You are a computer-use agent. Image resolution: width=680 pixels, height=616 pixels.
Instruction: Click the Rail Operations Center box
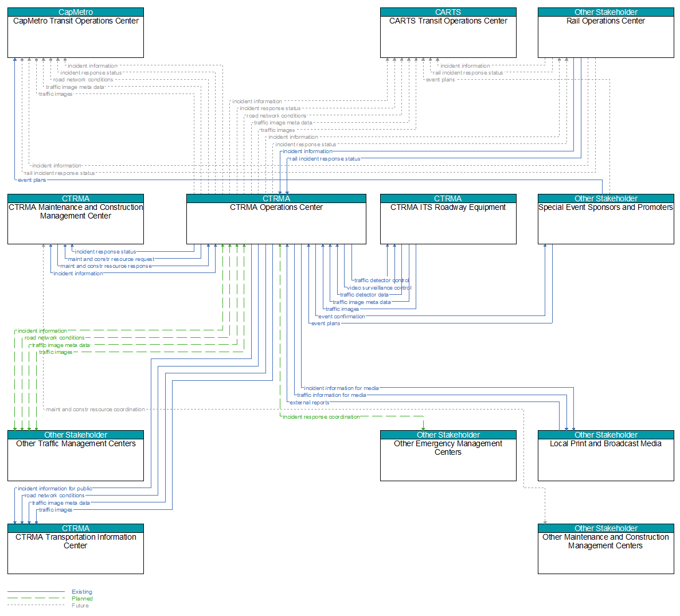click(606, 33)
